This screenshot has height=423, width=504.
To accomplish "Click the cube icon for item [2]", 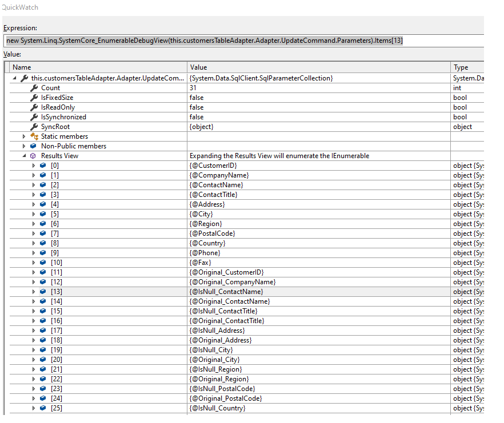I will point(43,185).
